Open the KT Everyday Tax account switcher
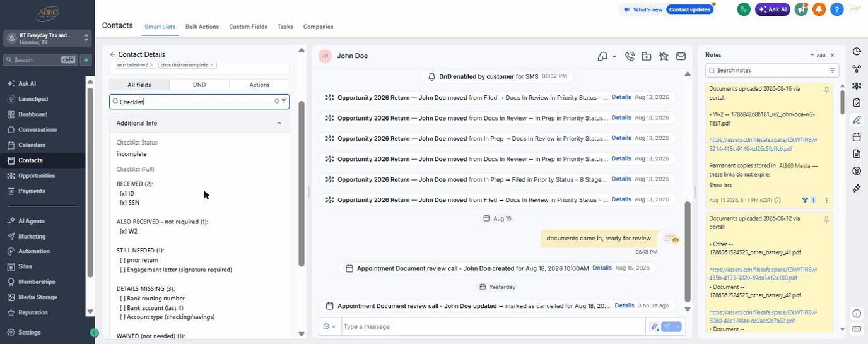 click(x=48, y=39)
